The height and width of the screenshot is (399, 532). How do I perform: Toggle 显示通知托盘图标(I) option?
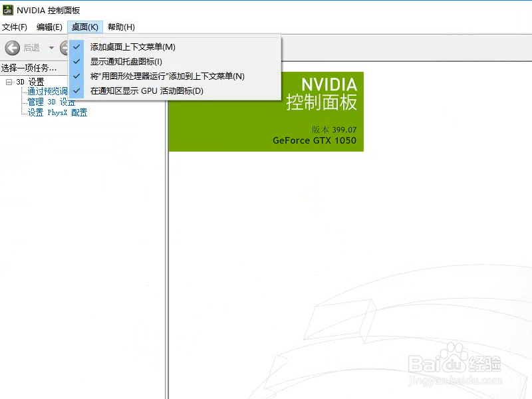[175, 61]
